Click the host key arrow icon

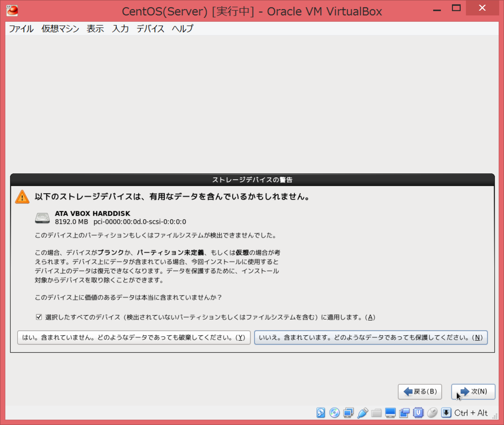tap(446, 413)
